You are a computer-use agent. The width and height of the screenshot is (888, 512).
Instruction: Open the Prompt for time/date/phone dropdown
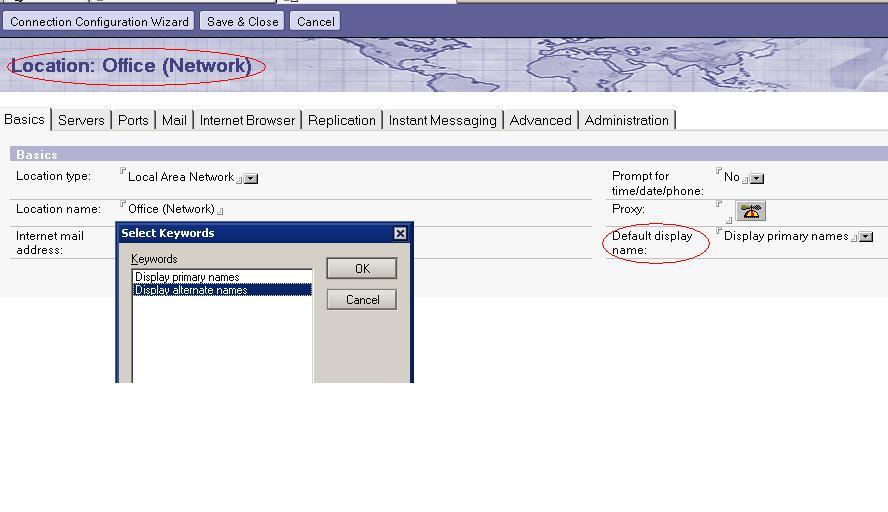tap(757, 179)
